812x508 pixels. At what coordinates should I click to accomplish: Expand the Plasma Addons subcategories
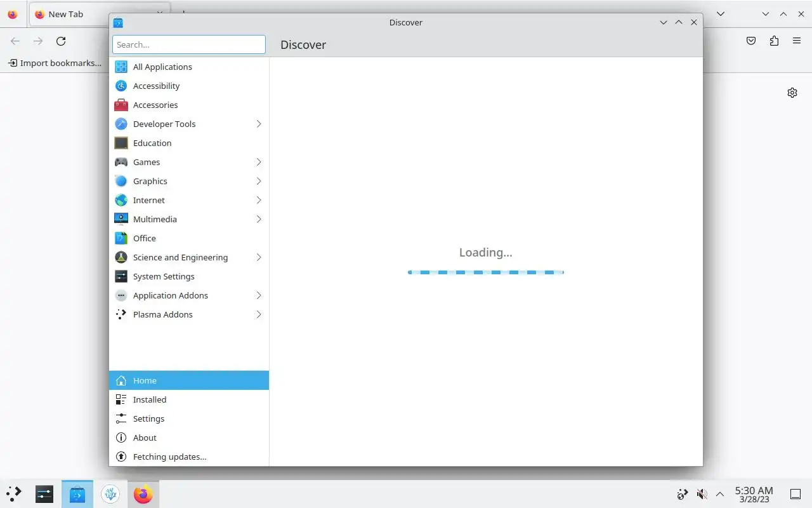tap(259, 314)
